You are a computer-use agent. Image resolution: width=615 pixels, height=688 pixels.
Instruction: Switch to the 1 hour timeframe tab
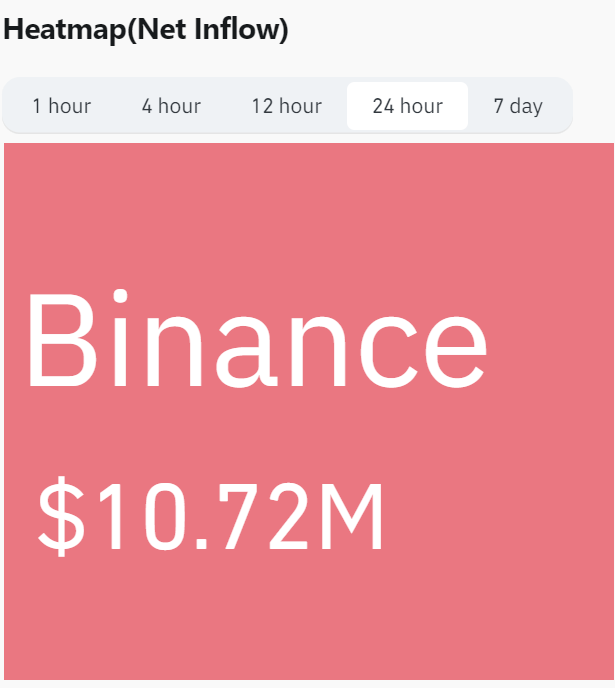(x=61, y=106)
